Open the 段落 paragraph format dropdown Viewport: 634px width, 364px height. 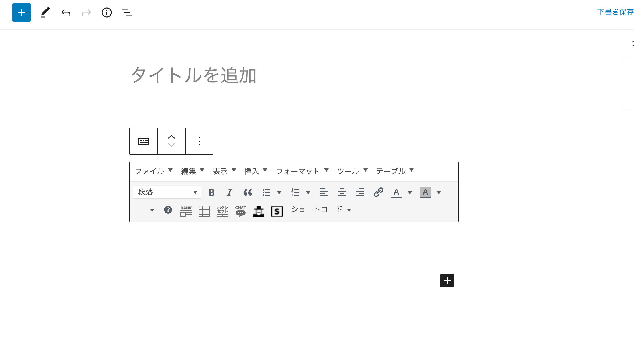click(167, 192)
